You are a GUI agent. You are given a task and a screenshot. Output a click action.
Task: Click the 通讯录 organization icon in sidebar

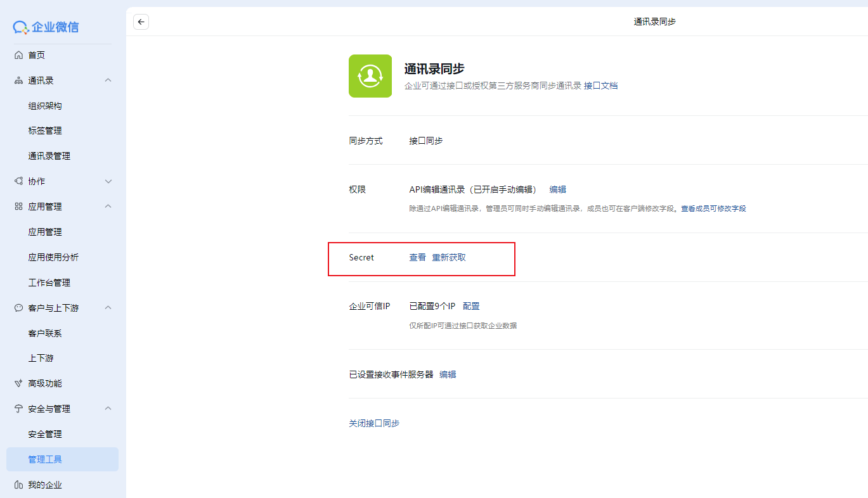tap(18, 81)
